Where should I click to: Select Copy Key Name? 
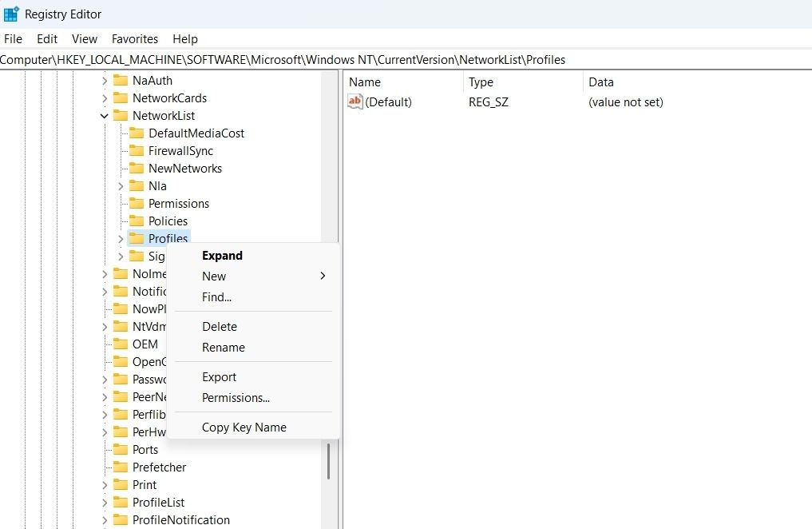coord(253,427)
